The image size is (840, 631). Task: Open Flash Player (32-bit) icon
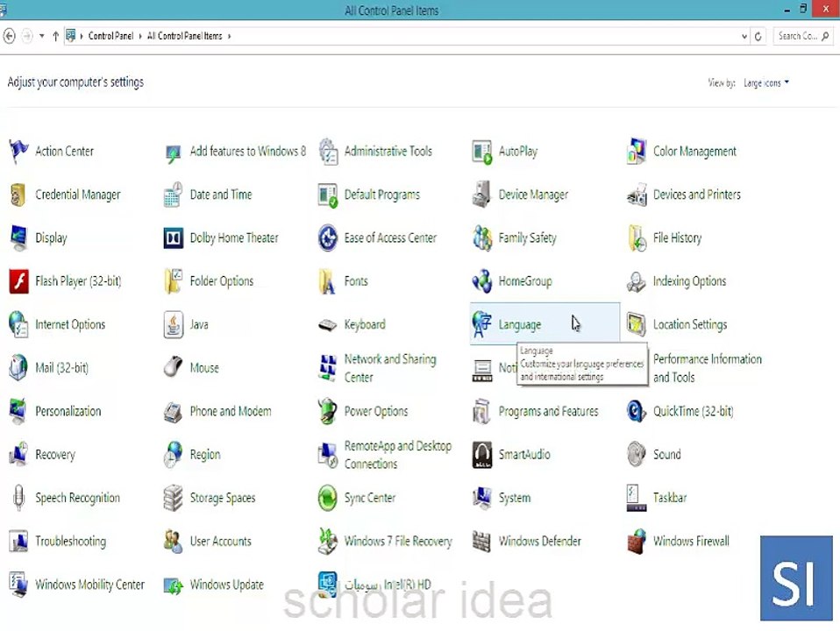point(18,281)
